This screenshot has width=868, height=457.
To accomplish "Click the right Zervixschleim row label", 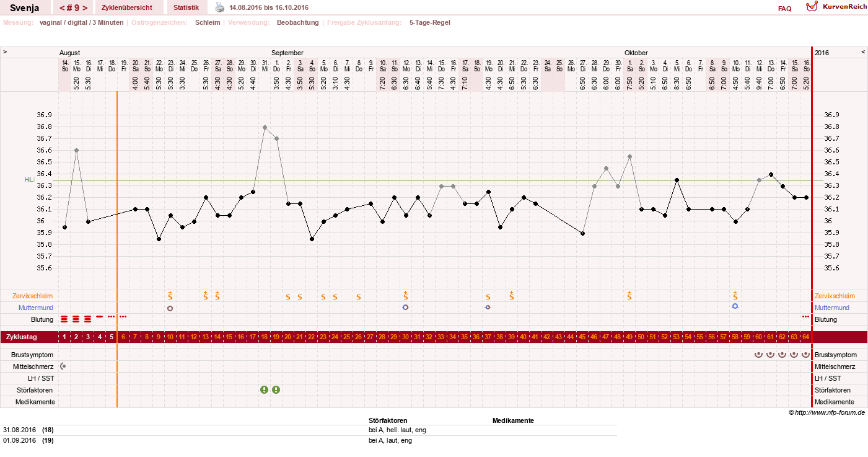I will (835, 296).
